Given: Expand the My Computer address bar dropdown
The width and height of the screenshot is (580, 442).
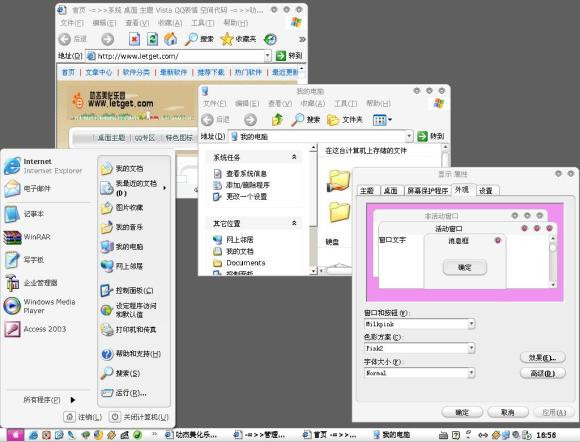Looking at the screenshot, I should coord(409,136).
